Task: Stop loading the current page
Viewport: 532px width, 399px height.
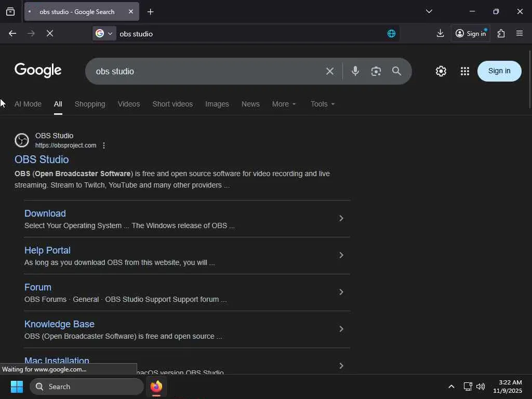Action: (x=49, y=34)
